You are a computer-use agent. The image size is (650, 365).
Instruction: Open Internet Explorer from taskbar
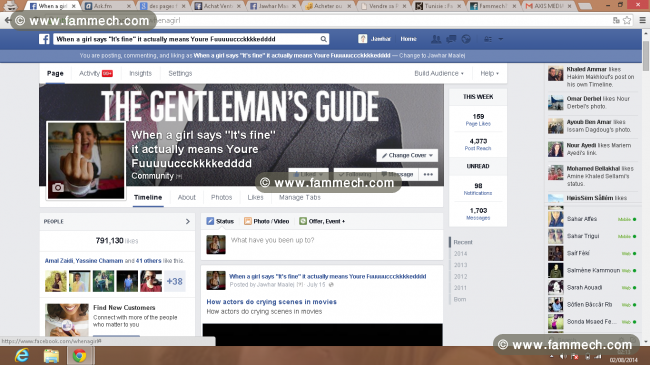22,356
